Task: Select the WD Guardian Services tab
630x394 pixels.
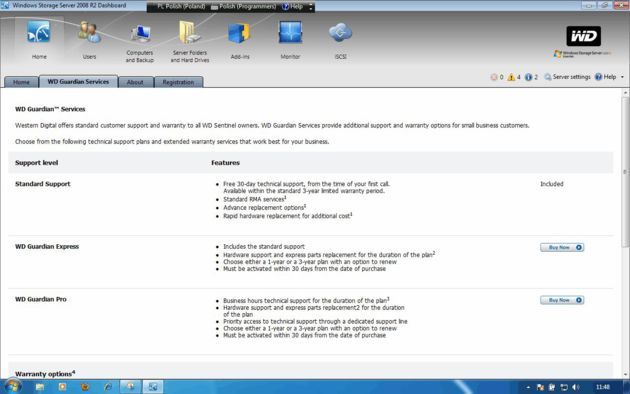Action: pos(78,82)
